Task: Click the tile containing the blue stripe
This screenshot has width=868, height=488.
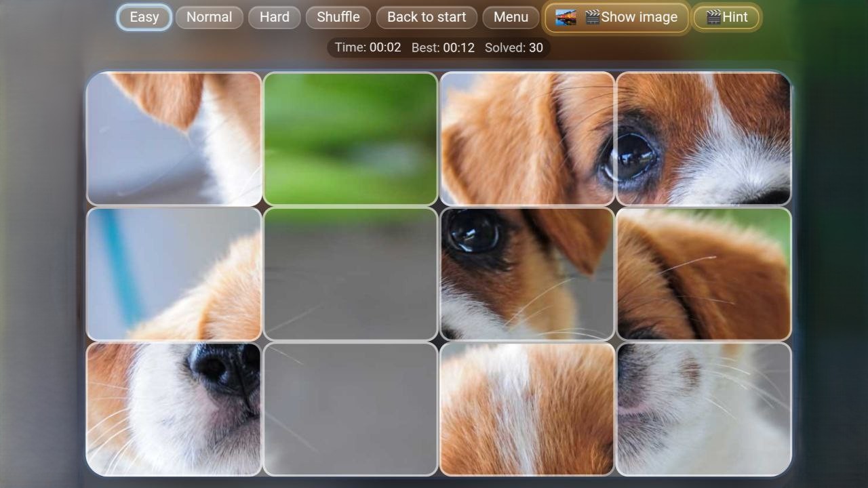Action: tap(174, 273)
